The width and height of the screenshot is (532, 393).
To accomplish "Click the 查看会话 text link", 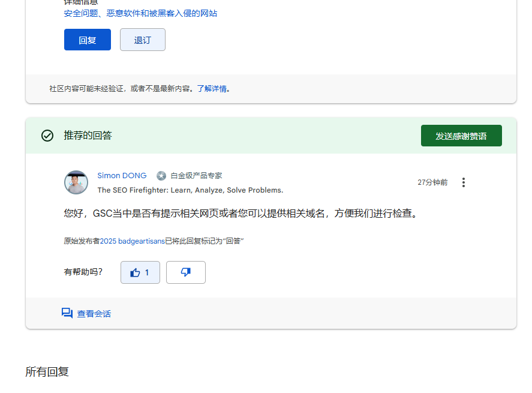I will [94, 314].
